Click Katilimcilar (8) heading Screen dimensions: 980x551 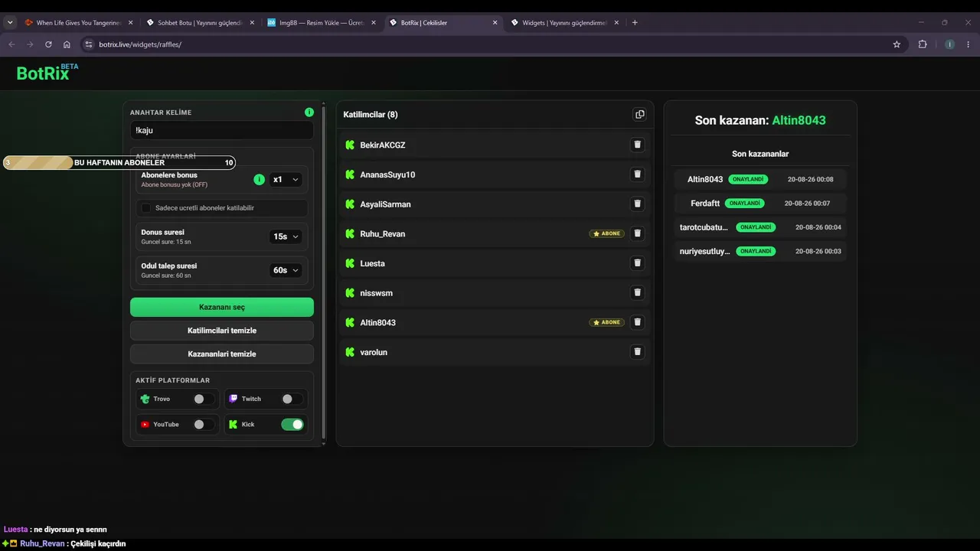point(371,115)
